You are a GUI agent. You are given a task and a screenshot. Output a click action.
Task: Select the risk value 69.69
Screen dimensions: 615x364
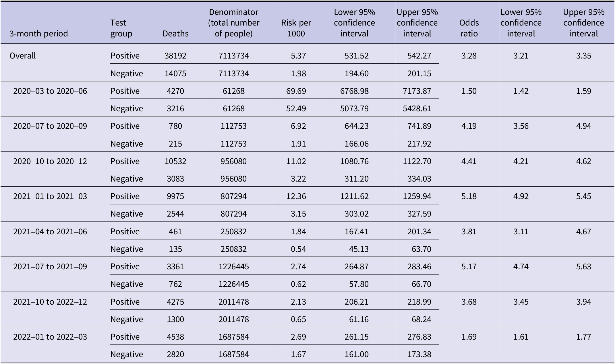click(x=296, y=91)
